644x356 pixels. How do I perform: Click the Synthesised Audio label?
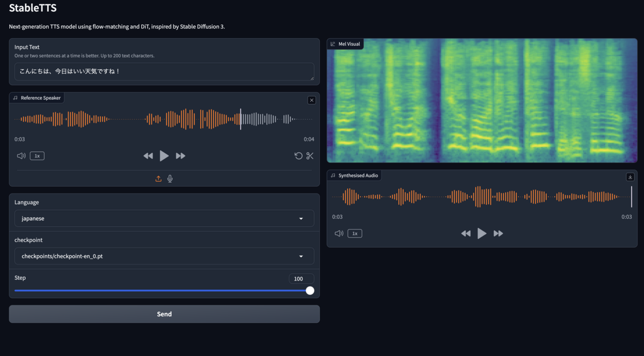tap(358, 175)
